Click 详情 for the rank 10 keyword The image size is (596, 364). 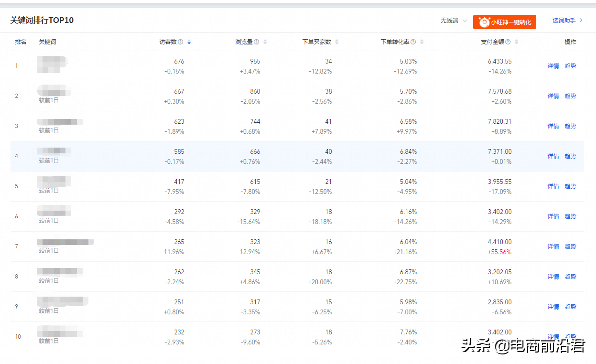click(x=553, y=336)
